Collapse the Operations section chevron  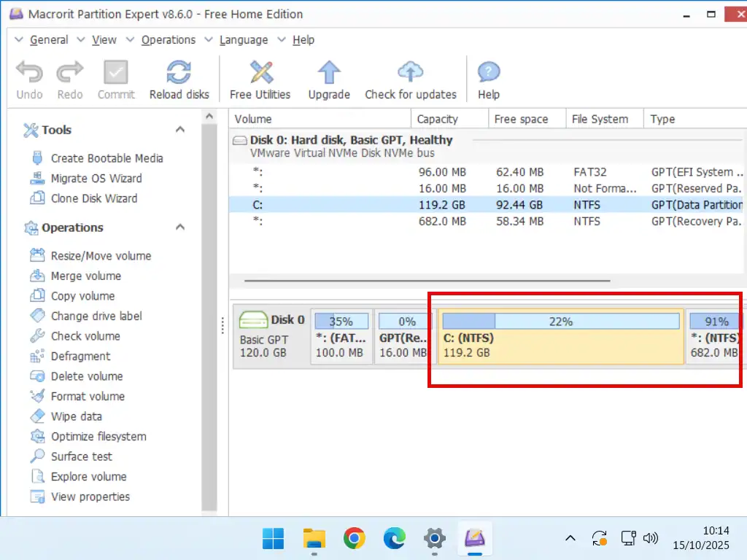tap(180, 227)
